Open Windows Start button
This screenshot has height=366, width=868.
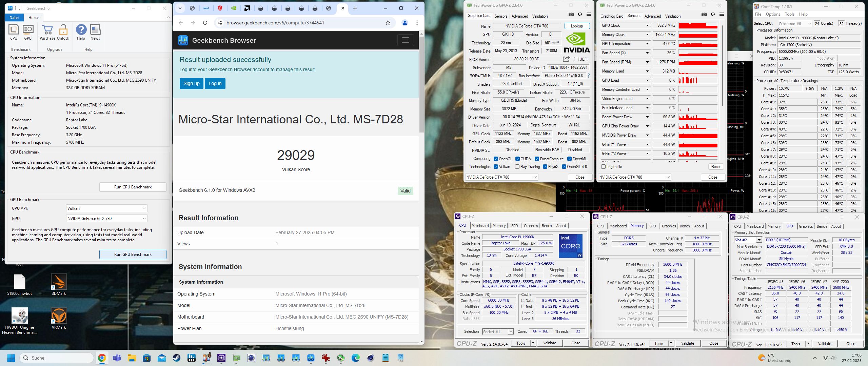click(11, 358)
